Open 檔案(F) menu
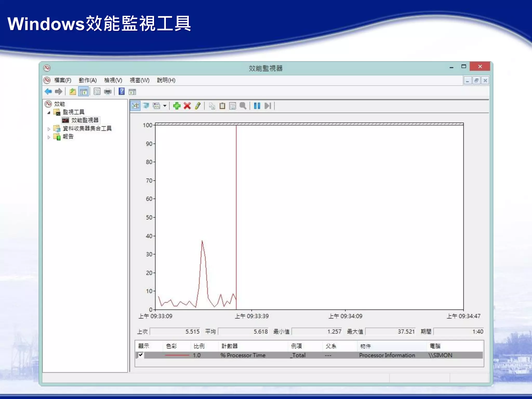The image size is (532, 399). coord(63,80)
